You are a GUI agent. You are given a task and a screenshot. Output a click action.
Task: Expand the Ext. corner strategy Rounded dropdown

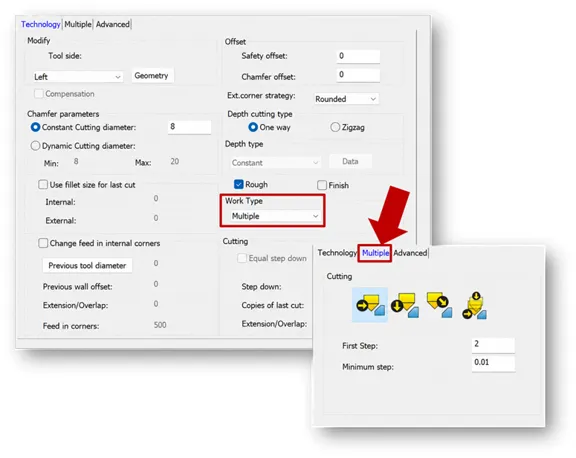click(x=346, y=99)
